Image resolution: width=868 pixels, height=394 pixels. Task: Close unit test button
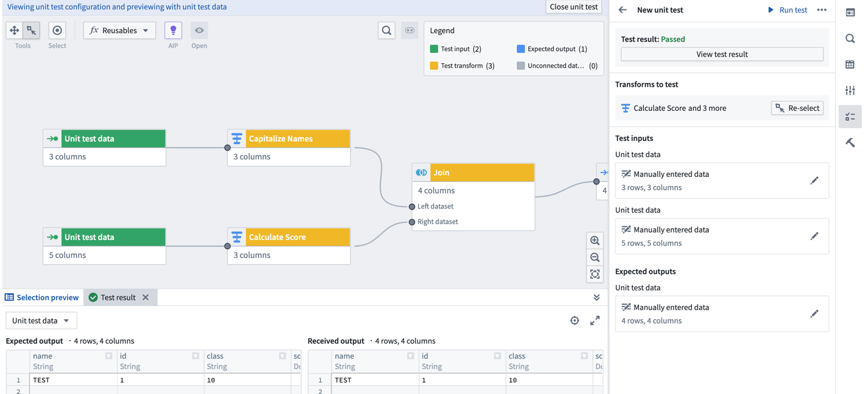tap(574, 7)
